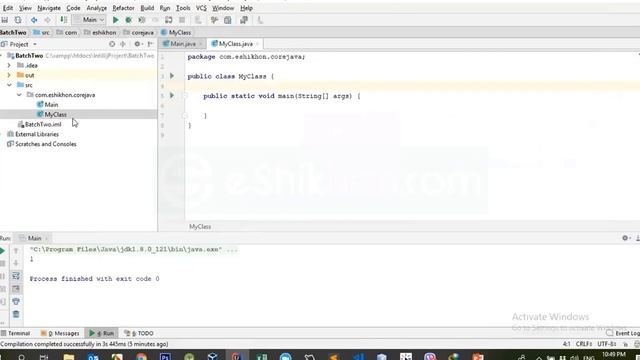Click the Synchronize toolbar icon
The image size is (640, 360).
point(18,20)
